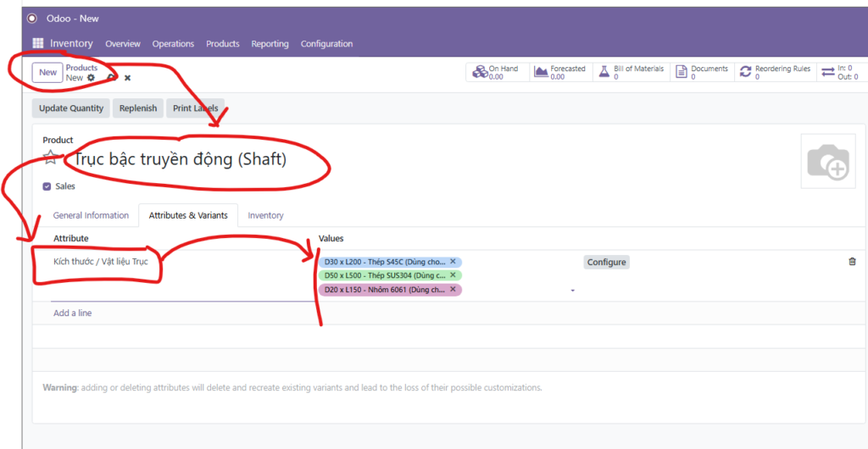This screenshot has height=449, width=868.
Task: Discard changes with the X icon
Action: (x=127, y=78)
